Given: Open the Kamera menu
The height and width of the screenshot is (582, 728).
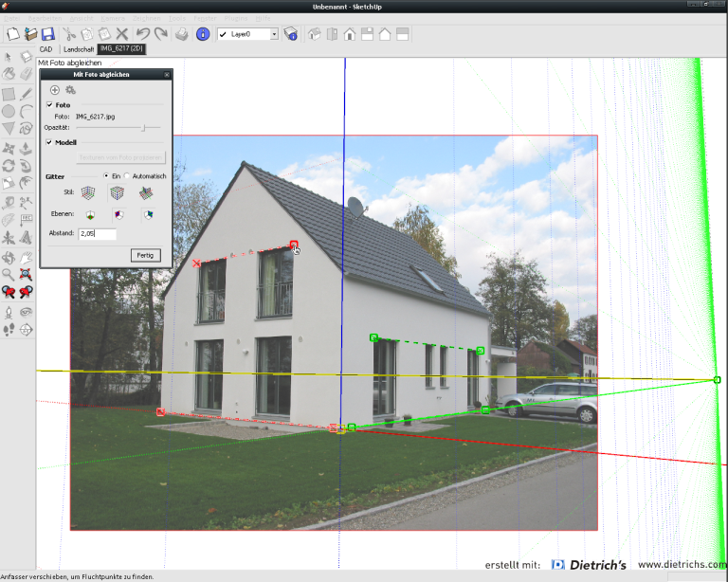Looking at the screenshot, I should pyautogui.click(x=113, y=19).
